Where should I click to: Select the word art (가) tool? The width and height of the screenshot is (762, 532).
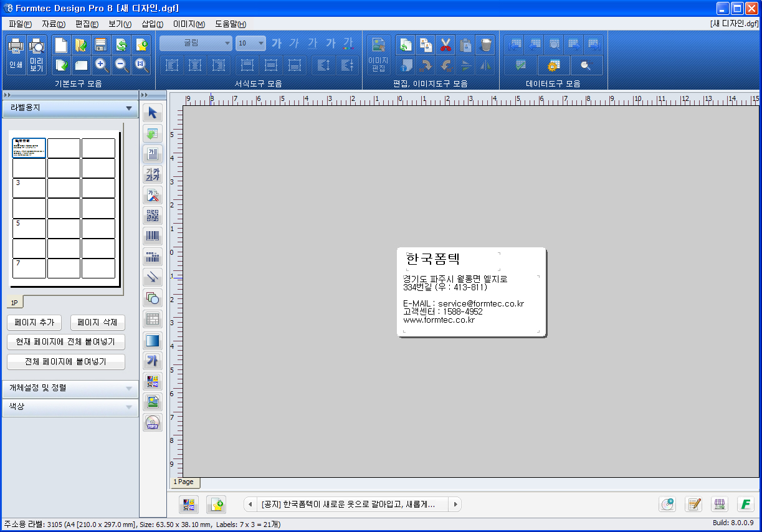point(153,361)
